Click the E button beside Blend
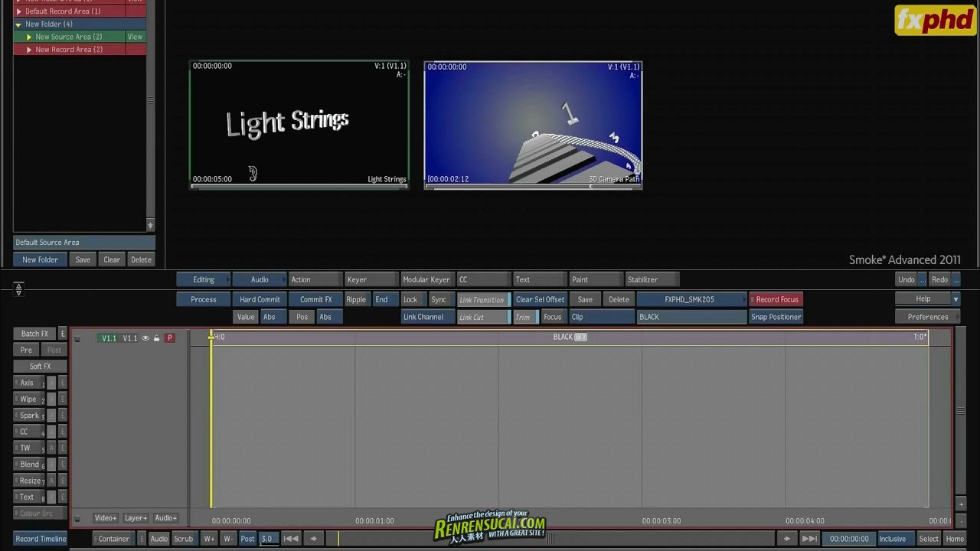980x551 pixels. 63,465
